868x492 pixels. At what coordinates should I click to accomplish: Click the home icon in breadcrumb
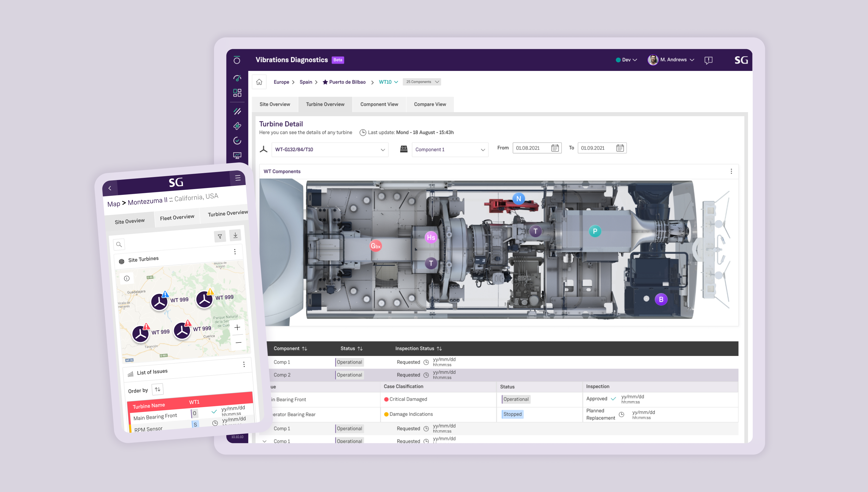(259, 82)
